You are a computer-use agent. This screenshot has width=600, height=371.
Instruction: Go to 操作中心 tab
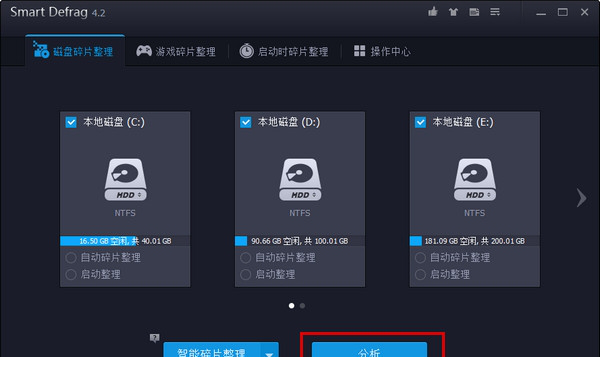click(382, 51)
